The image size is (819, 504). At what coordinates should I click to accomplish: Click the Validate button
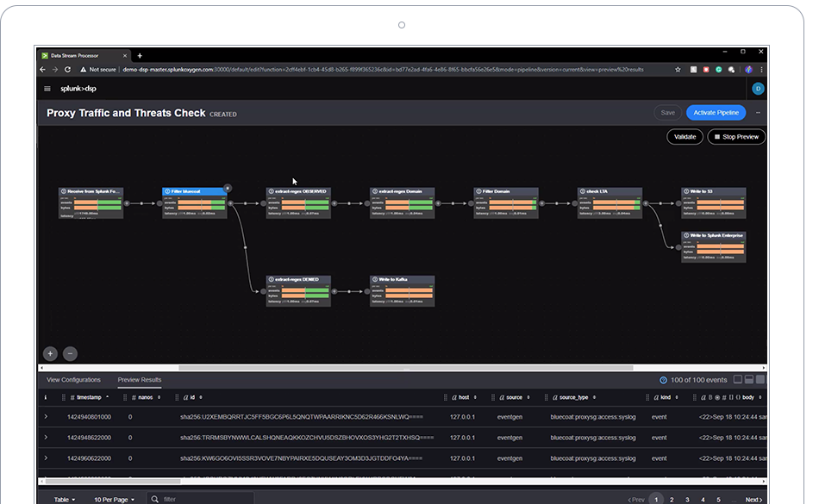click(685, 137)
